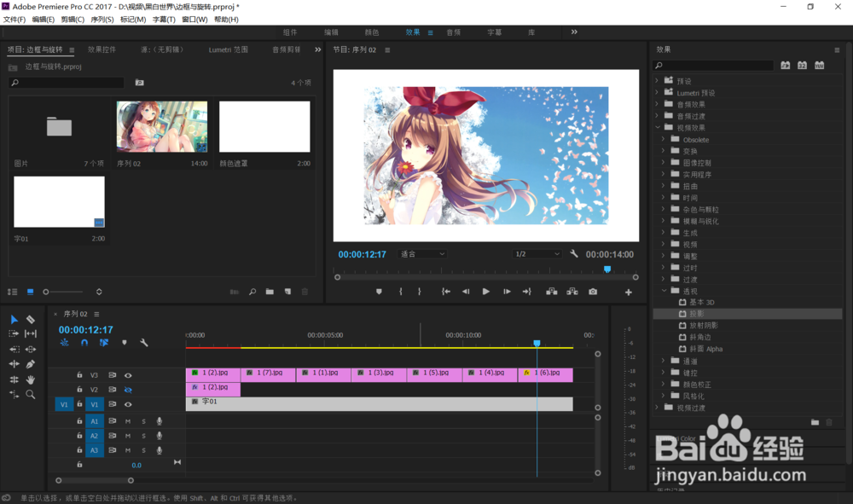This screenshot has height=504, width=853.
Task: Solo the A2 audio track
Action: click(143, 436)
